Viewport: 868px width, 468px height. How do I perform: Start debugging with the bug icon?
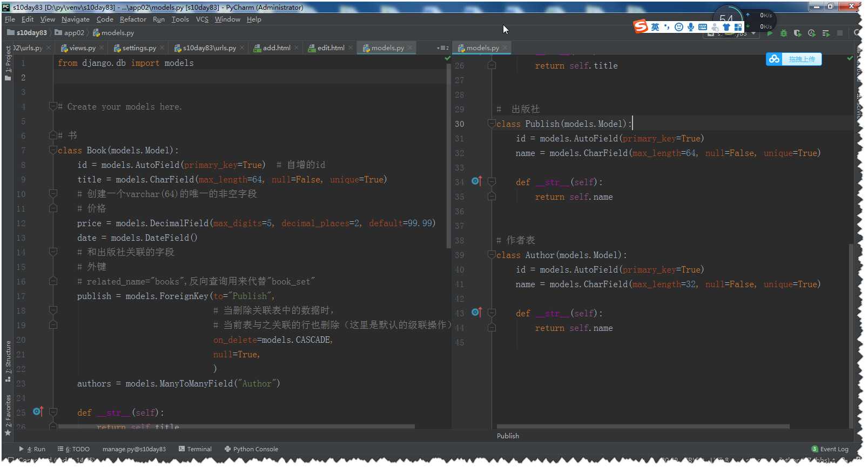(x=784, y=33)
